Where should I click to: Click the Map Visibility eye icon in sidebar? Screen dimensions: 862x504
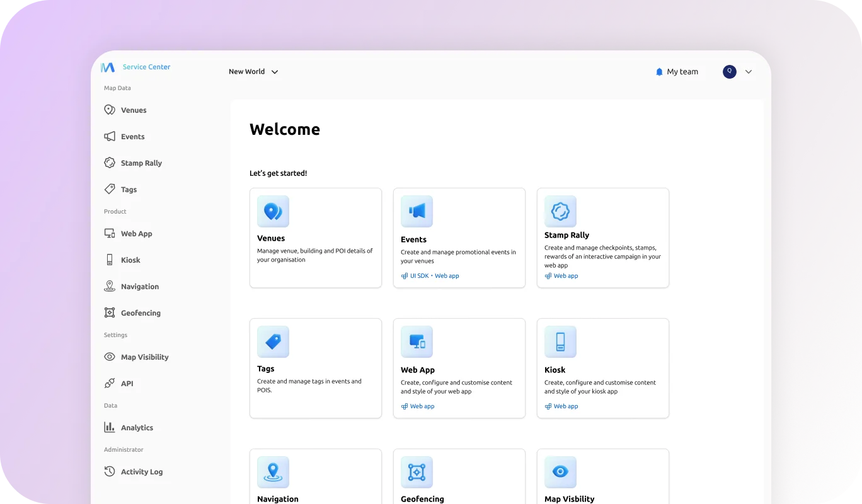coord(110,357)
